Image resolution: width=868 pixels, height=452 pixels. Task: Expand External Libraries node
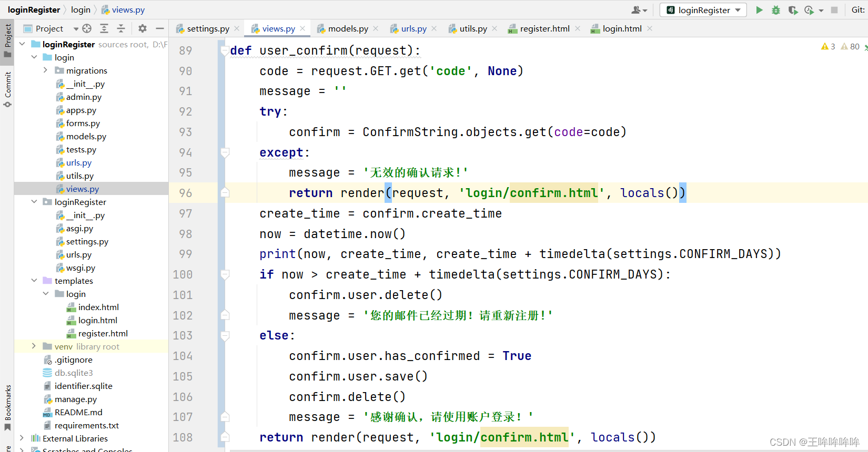[x=22, y=438]
